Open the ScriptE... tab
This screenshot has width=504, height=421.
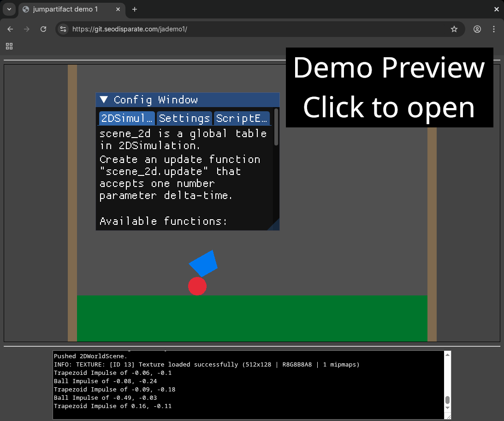pos(242,118)
